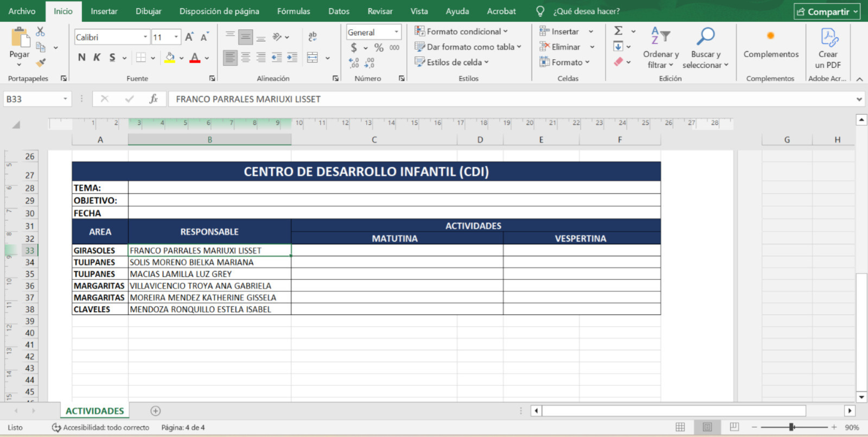This screenshot has width=868, height=437.
Task: Click the Clear eraser icon
Action: click(618, 62)
